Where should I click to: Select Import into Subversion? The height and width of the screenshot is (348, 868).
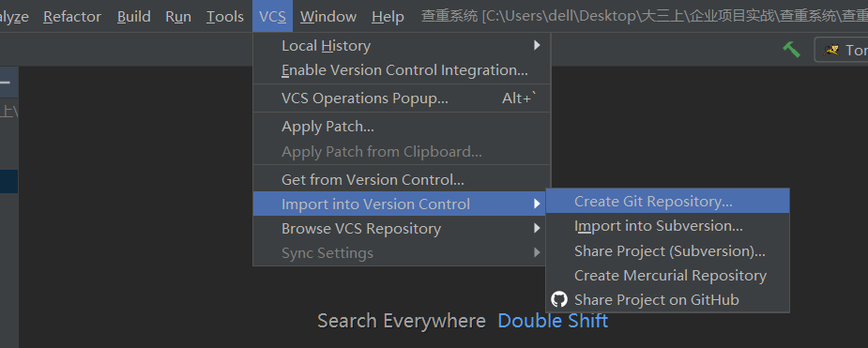[667, 226]
